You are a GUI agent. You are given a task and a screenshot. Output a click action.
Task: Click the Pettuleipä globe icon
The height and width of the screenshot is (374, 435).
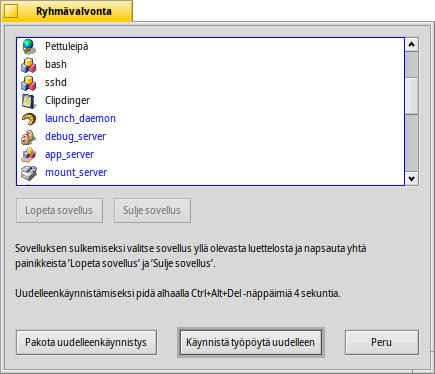[29, 46]
